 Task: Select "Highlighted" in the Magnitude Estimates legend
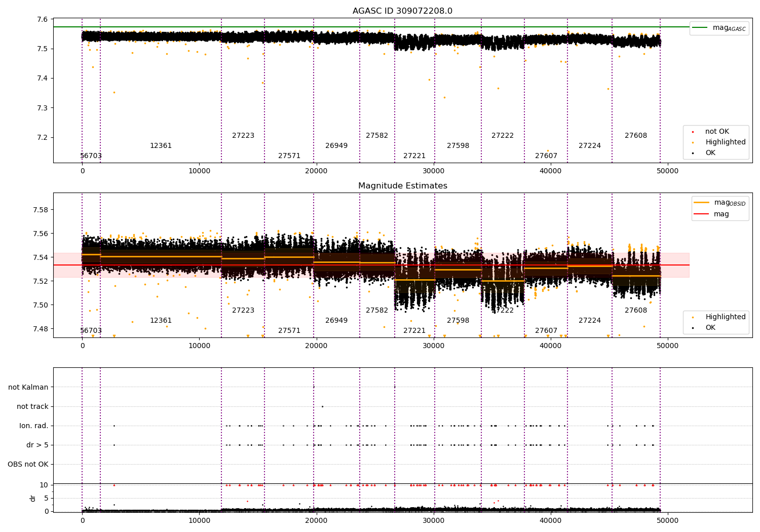coord(726,317)
